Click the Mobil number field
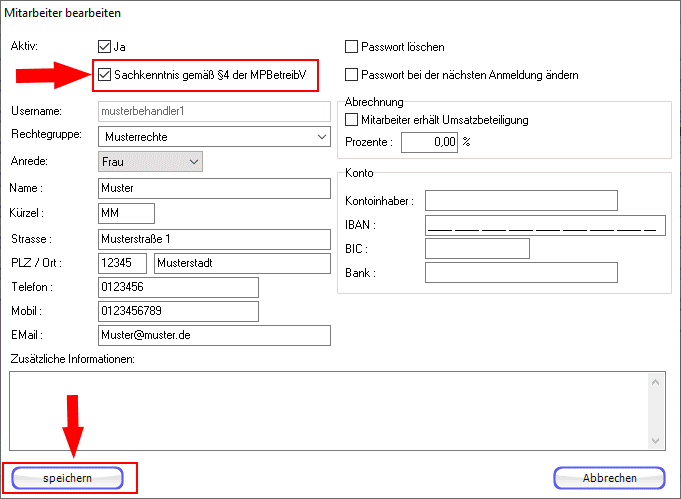Viewport: 681px width, 499px height. [177, 311]
